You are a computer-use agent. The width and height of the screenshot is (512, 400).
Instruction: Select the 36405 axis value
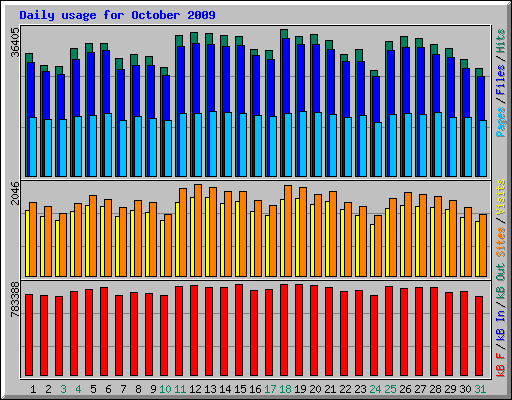tap(15, 42)
